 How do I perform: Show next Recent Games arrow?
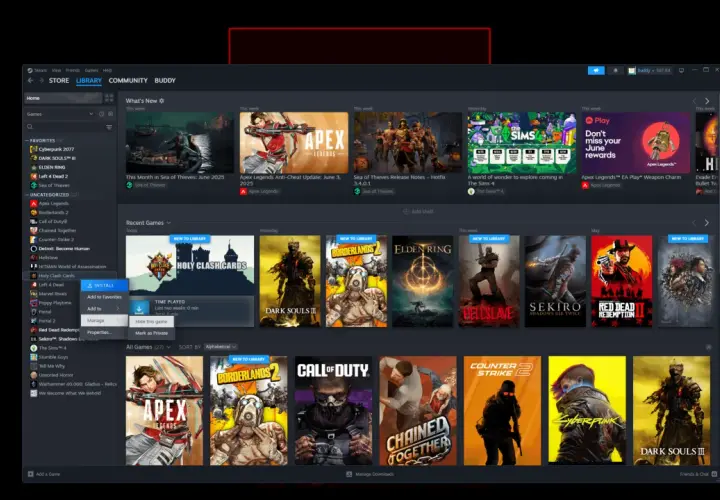(707, 223)
